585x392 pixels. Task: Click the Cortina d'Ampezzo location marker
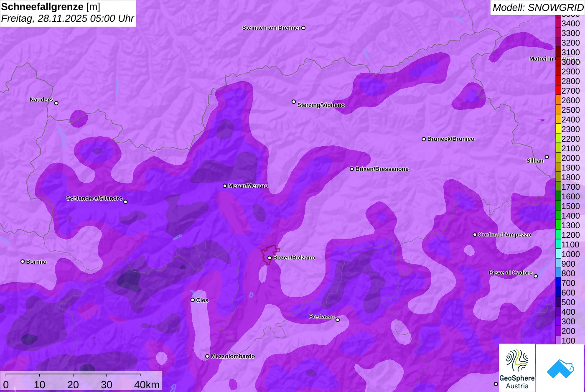475,234
